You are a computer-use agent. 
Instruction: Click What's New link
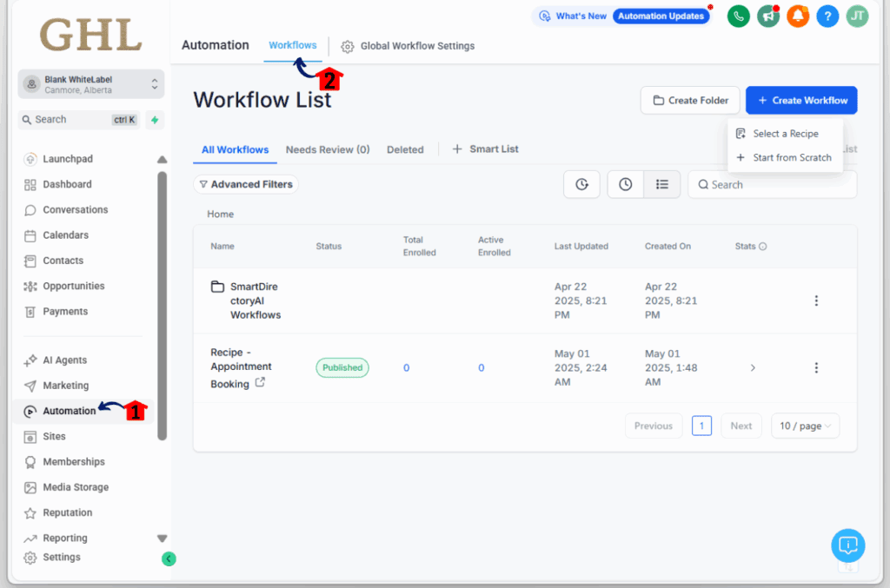573,17
